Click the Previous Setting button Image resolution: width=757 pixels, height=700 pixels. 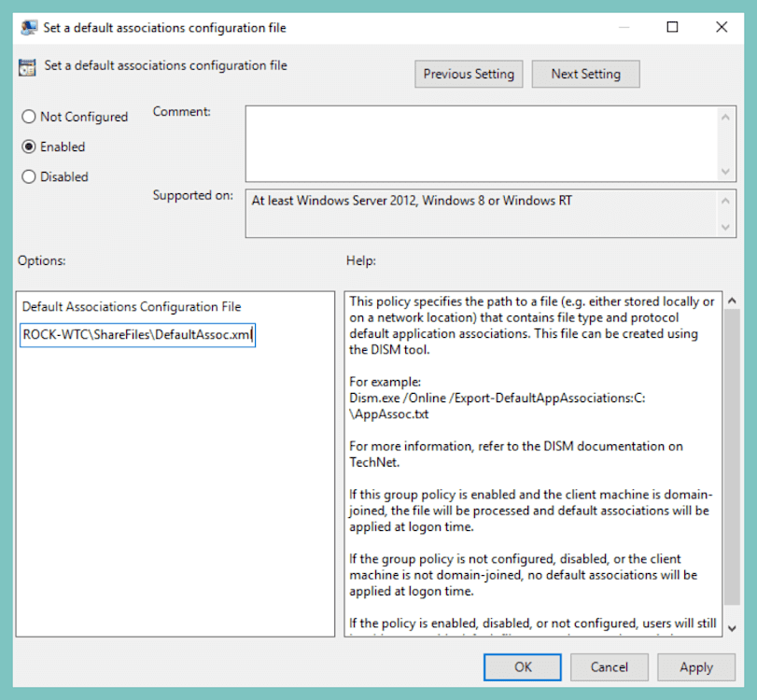click(x=469, y=74)
